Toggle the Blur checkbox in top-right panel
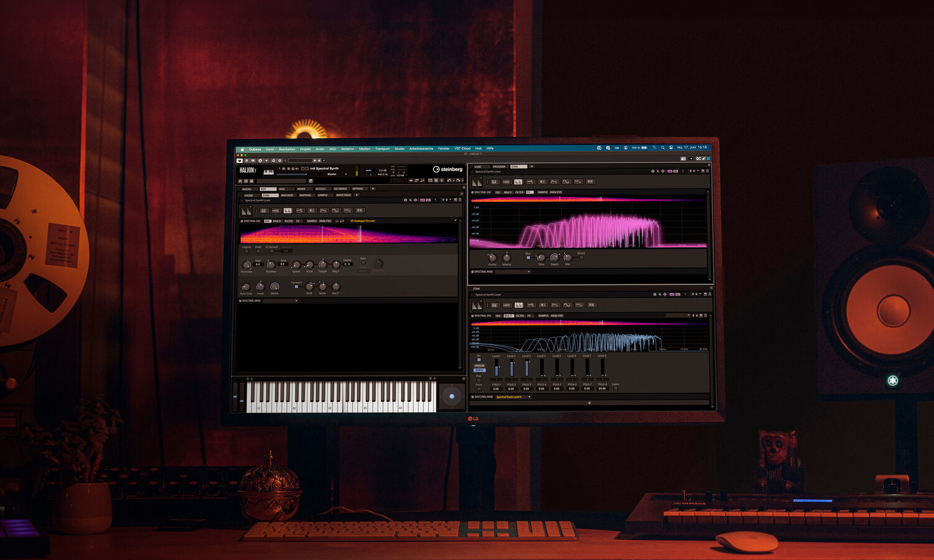The image size is (934, 560). point(529,257)
